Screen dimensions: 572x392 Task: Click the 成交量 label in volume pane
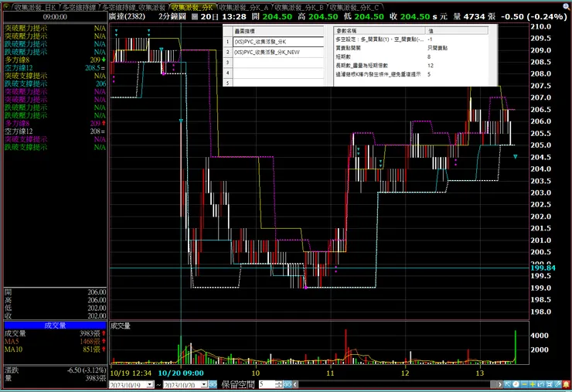pos(121,326)
